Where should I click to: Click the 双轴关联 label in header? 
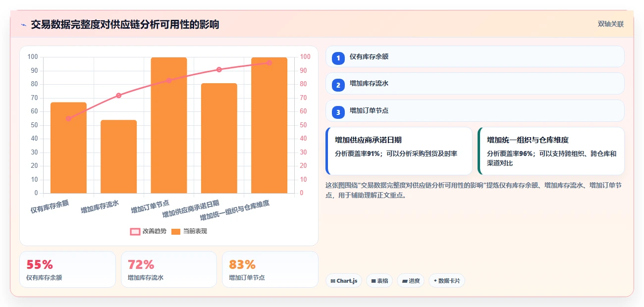[x=610, y=24]
